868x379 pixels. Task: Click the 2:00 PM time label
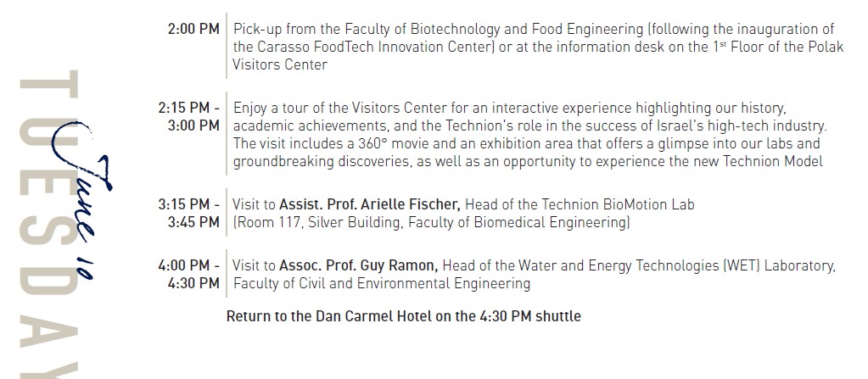[x=193, y=29]
